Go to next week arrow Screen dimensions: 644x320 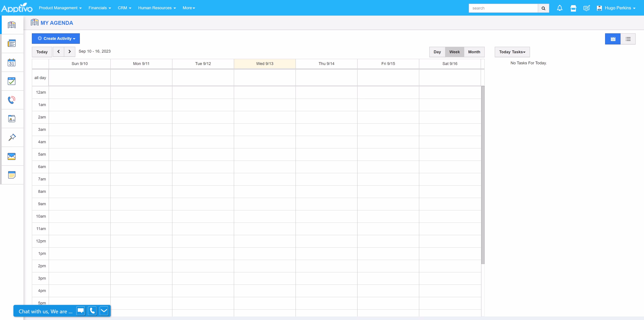69,51
